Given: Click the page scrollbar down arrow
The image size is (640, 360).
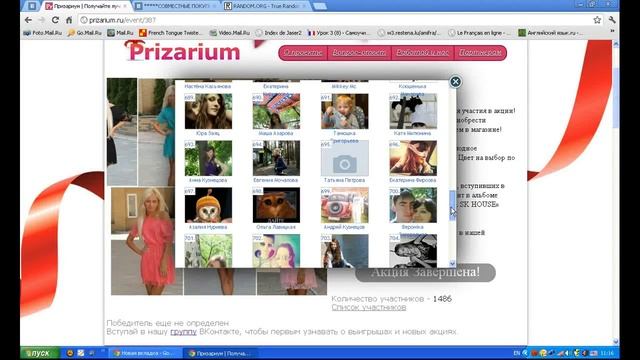Looking at the screenshot, I should 616,341.
